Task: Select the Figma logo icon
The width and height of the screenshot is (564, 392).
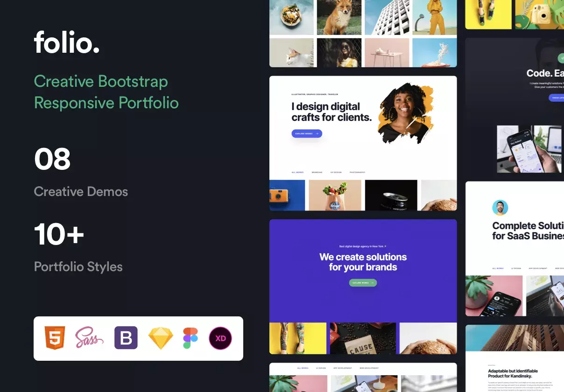Action: pos(190,338)
